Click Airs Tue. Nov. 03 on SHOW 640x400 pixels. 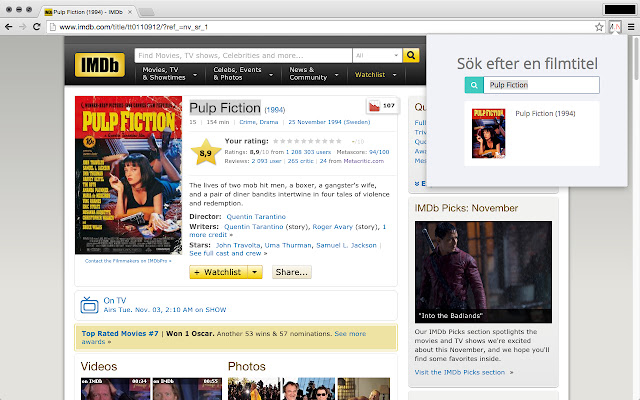tap(164, 310)
